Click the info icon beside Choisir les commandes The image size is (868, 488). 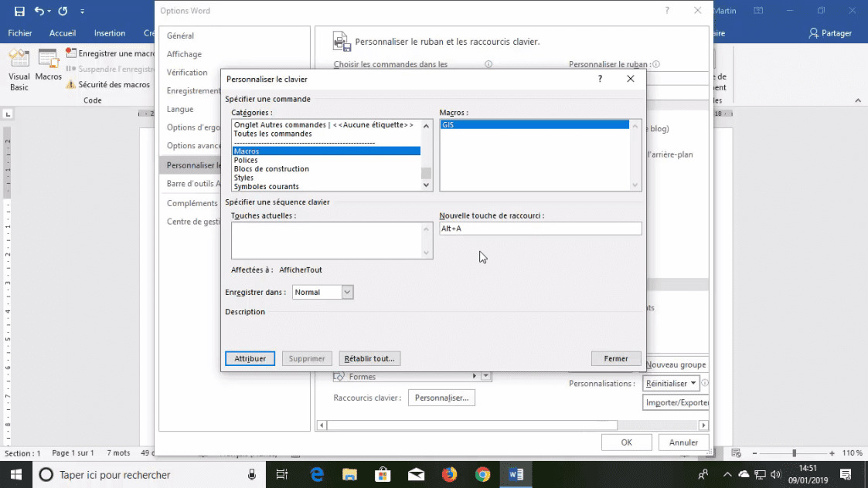click(x=488, y=64)
